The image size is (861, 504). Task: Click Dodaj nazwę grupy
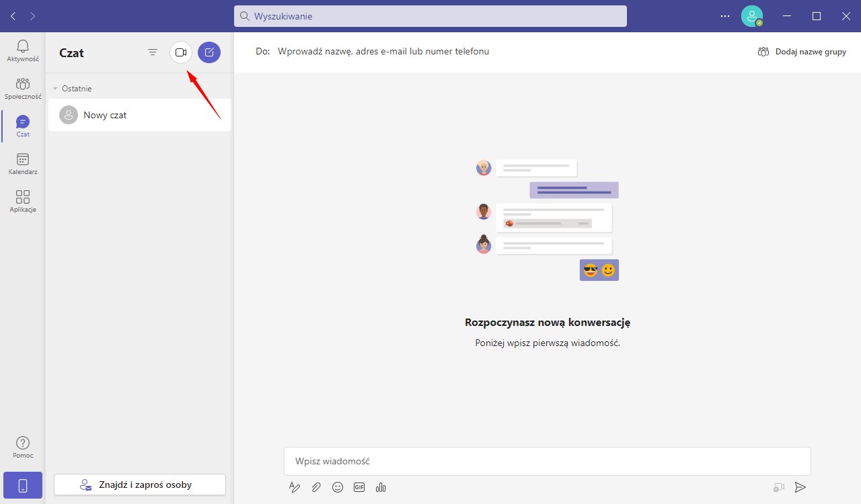[802, 52]
